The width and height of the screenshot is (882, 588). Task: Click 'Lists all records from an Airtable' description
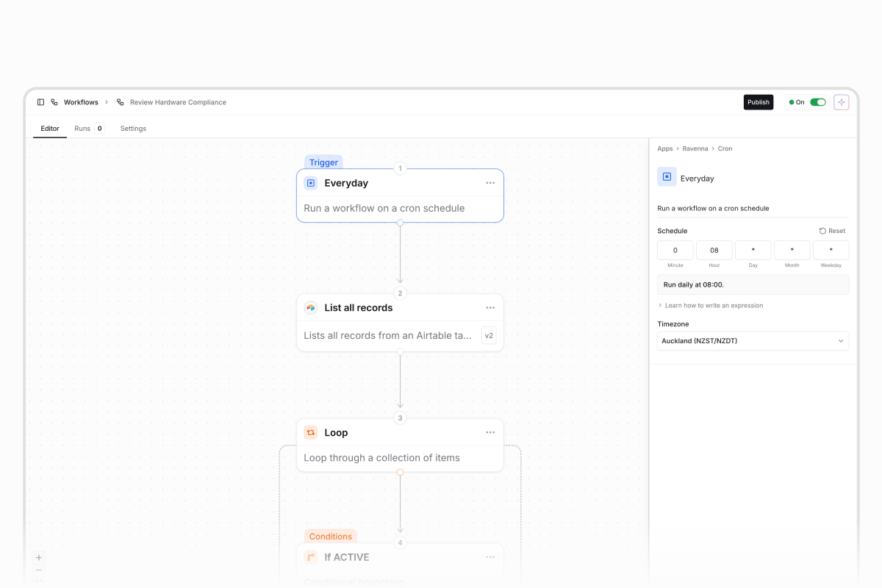tap(388, 336)
